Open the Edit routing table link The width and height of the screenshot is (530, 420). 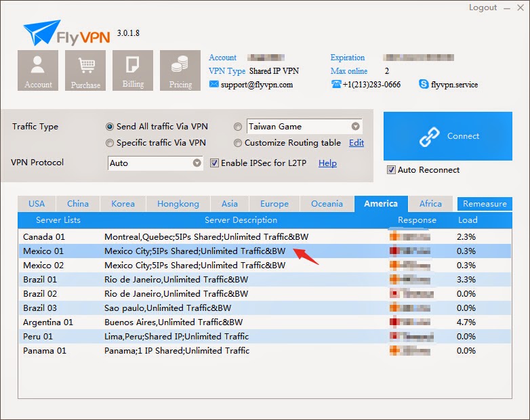(356, 143)
